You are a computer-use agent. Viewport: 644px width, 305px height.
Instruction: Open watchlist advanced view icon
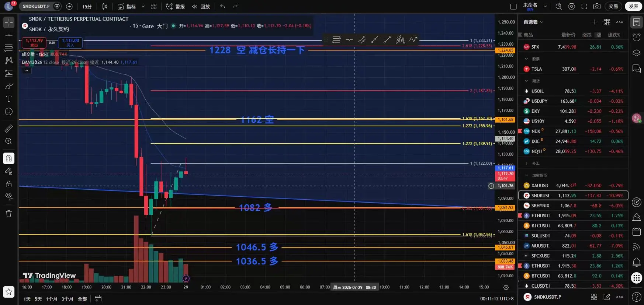point(607,22)
